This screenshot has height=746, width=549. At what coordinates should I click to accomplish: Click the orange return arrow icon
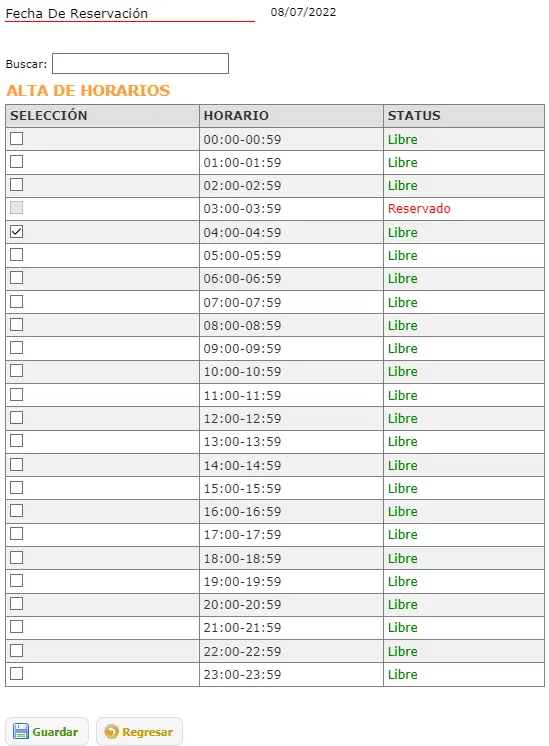click(x=111, y=731)
